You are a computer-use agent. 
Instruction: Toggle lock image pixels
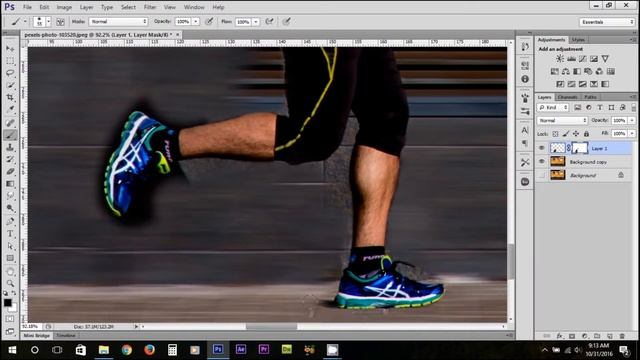pyautogui.click(x=566, y=133)
